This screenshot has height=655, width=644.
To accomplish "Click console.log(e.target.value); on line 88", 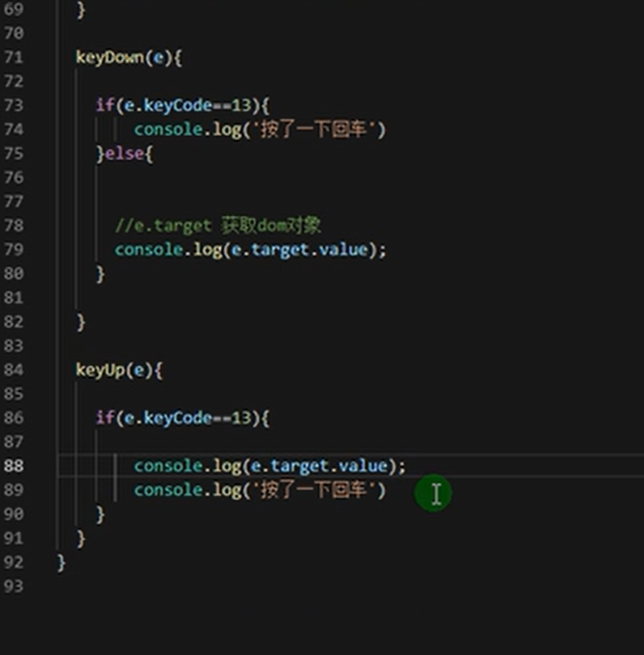I will click(x=270, y=466).
